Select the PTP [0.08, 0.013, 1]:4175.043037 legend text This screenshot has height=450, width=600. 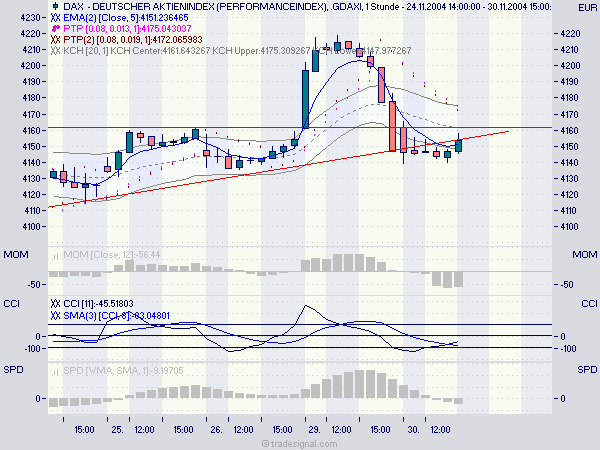127,28
